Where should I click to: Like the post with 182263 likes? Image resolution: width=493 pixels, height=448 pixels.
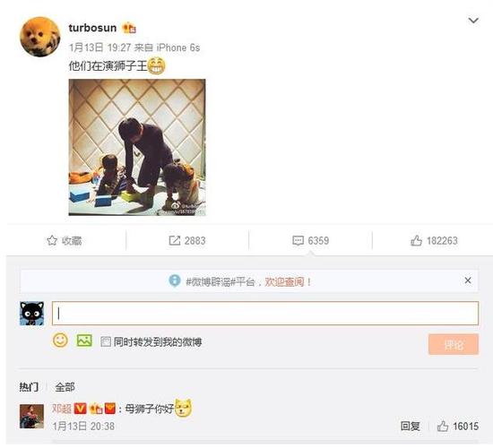click(434, 241)
